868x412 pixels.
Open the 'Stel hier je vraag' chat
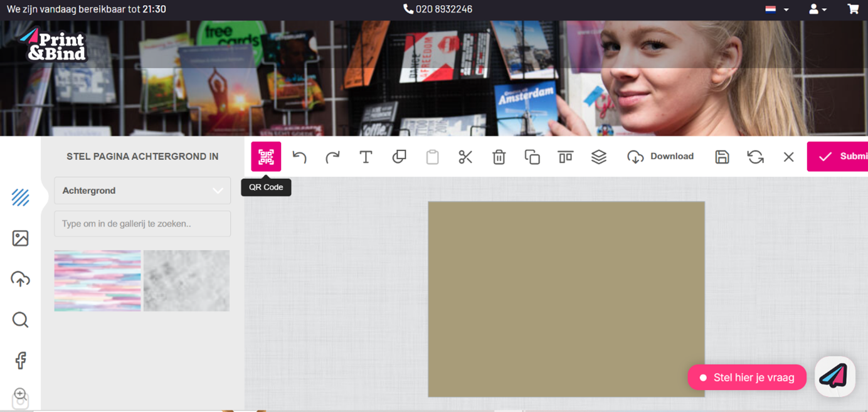point(747,378)
